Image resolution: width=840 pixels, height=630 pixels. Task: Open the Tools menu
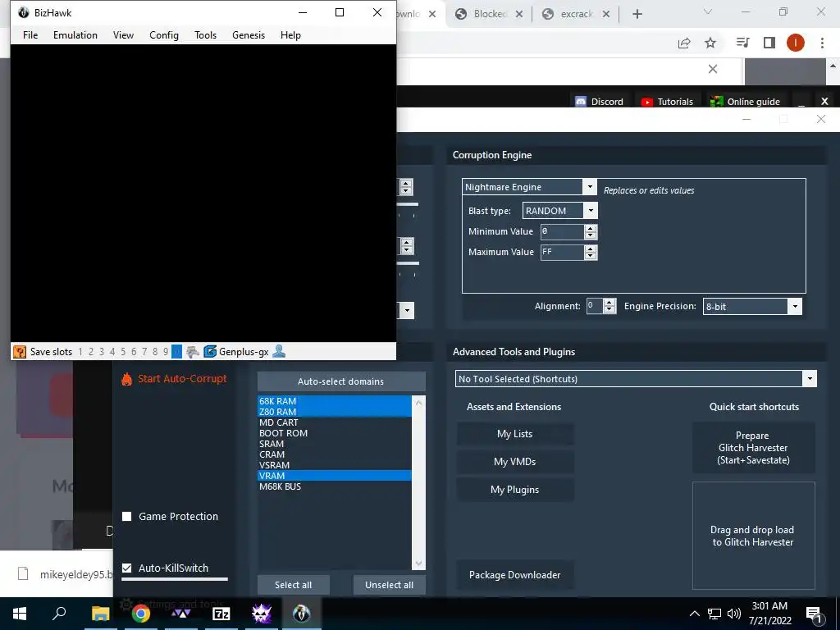[x=206, y=34]
